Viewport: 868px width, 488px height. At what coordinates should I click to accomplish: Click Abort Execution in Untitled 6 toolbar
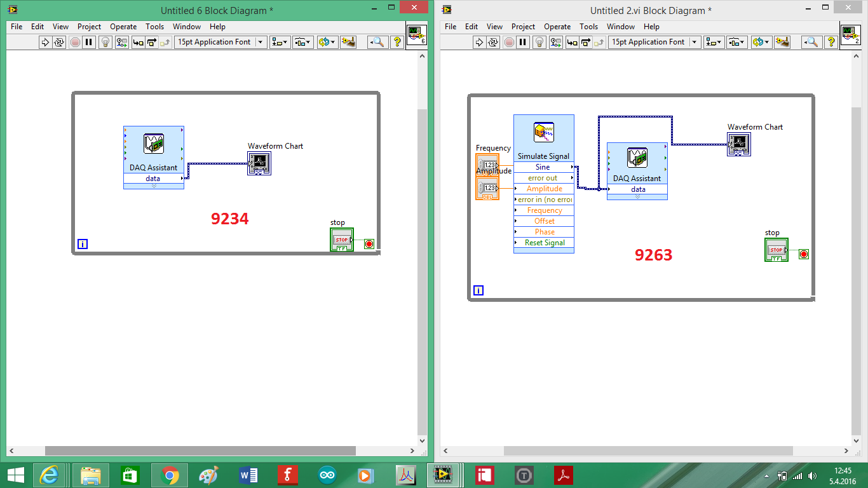[x=75, y=42]
